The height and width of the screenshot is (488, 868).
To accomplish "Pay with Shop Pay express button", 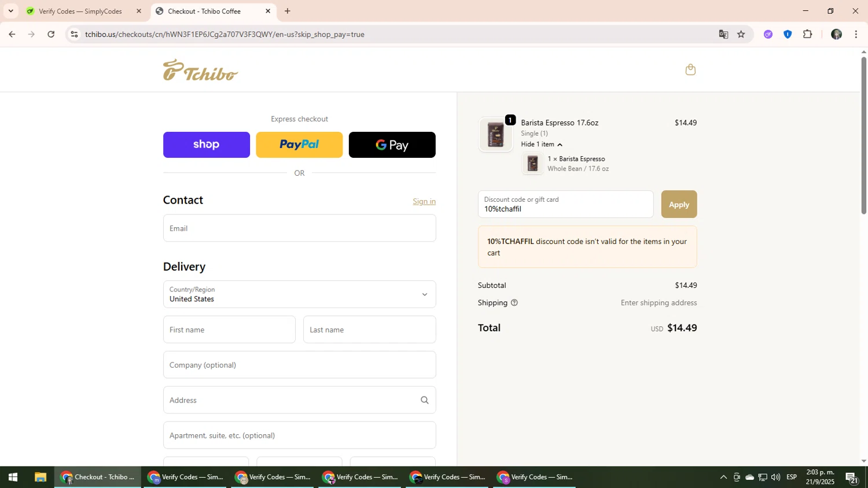I will tap(207, 145).
